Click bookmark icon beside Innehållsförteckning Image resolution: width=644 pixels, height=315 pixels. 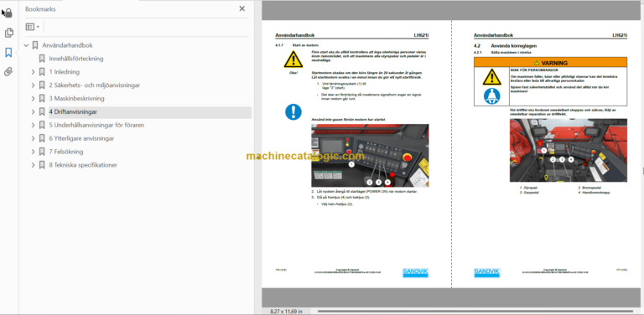[x=42, y=59]
